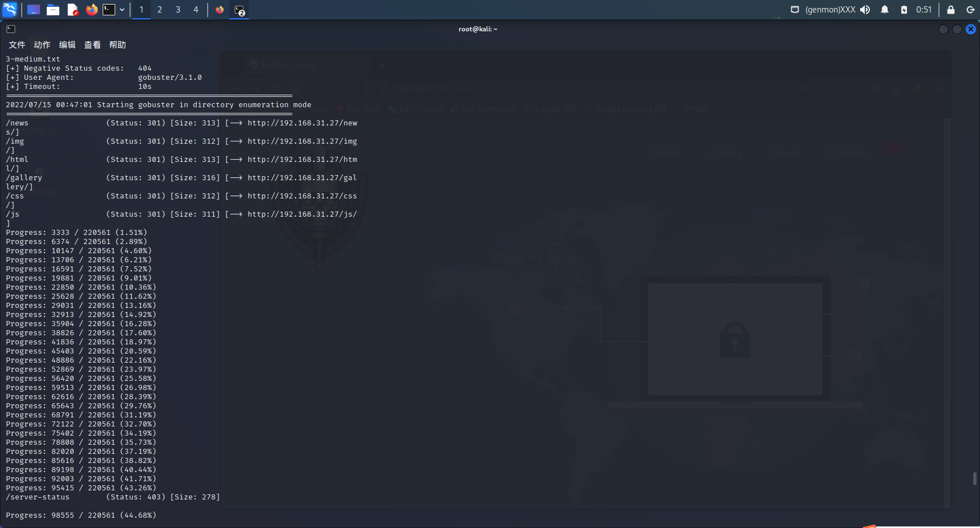Open the 帮助 menu
This screenshot has width=980, height=528.
[x=118, y=44]
